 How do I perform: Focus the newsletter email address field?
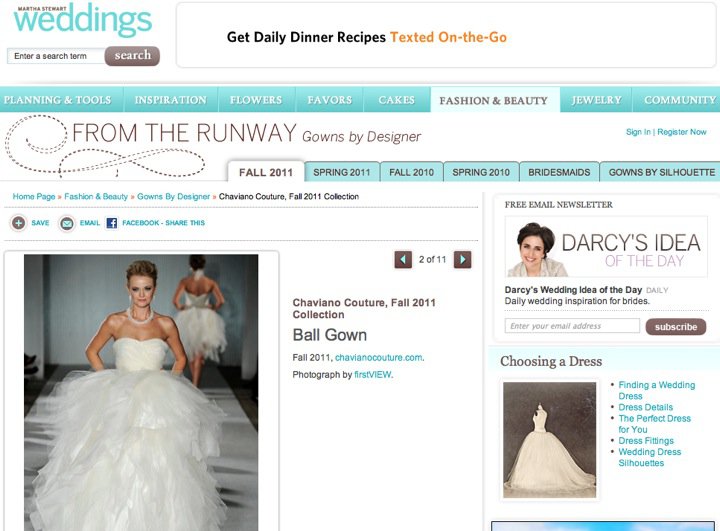coord(572,326)
